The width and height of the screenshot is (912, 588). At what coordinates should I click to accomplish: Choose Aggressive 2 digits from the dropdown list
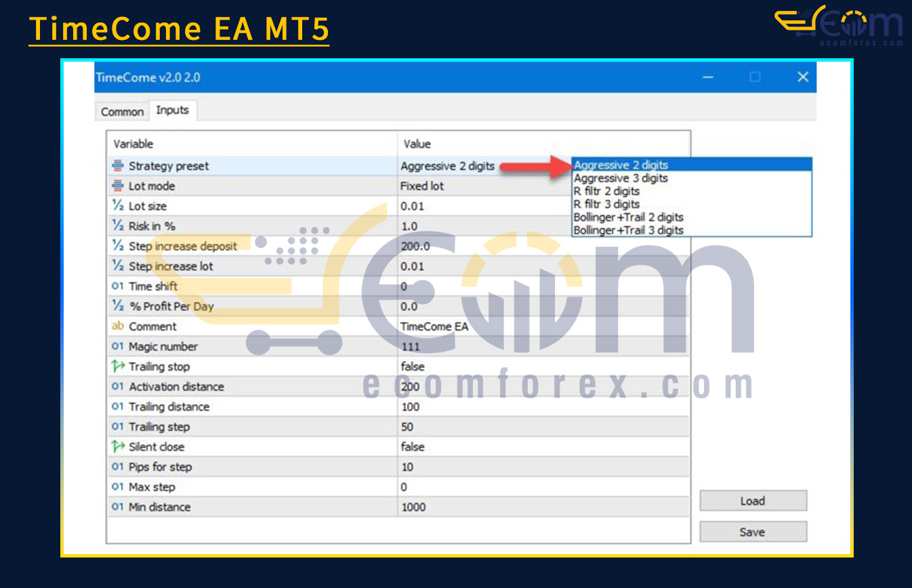pos(691,165)
